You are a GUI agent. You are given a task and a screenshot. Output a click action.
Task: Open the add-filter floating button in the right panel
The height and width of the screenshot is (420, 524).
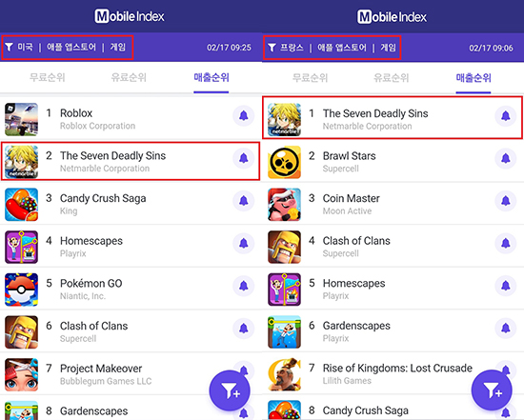pyautogui.click(x=492, y=390)
